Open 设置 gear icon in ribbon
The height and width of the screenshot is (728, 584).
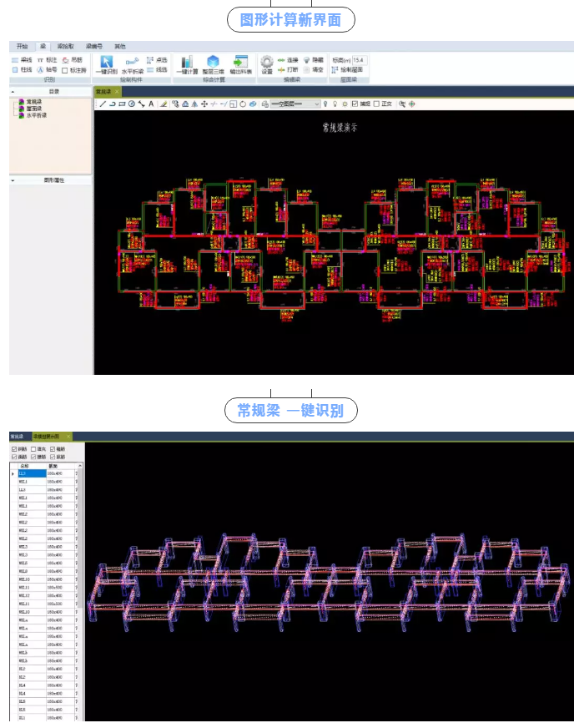click(x=267, y=63)
